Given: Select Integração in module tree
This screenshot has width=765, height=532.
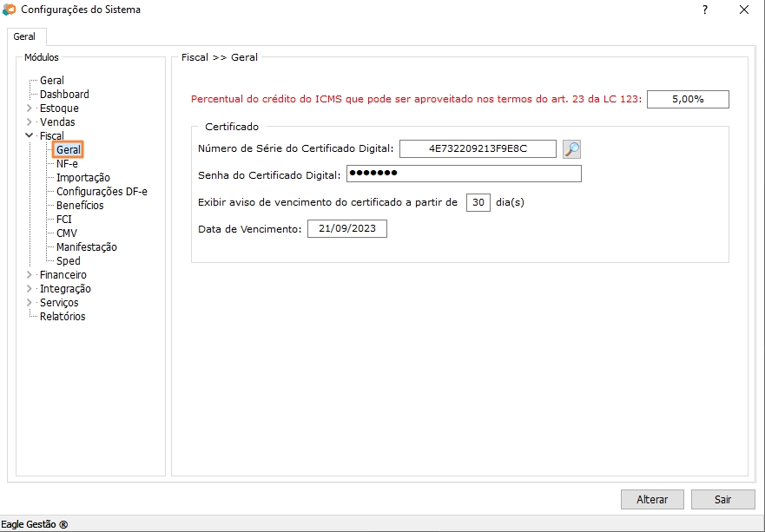Looking at the screenshot, I should (x=65, y=289).
